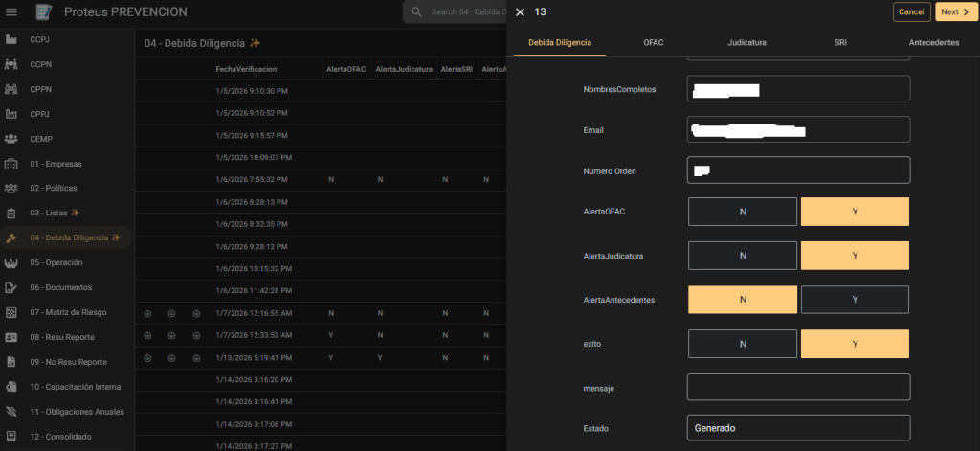Go to 05 - Operación view
Screen dimensions: 980x451
click(56, 262)
